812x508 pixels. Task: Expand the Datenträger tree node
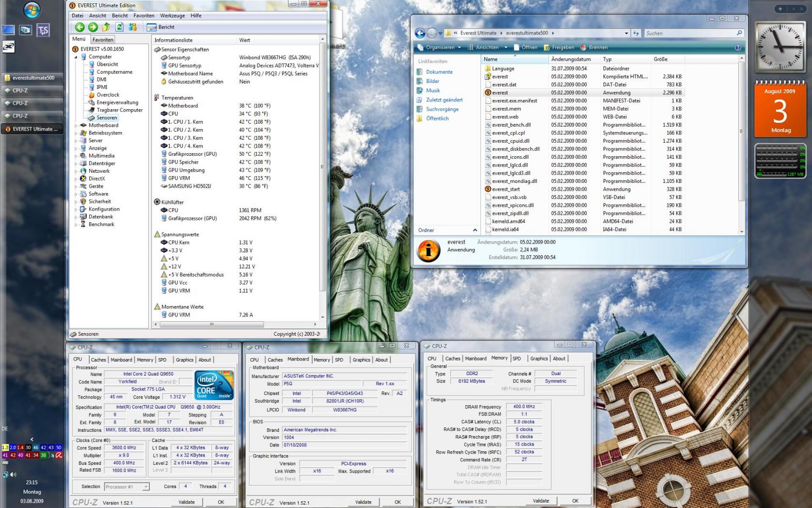point(76,164)
